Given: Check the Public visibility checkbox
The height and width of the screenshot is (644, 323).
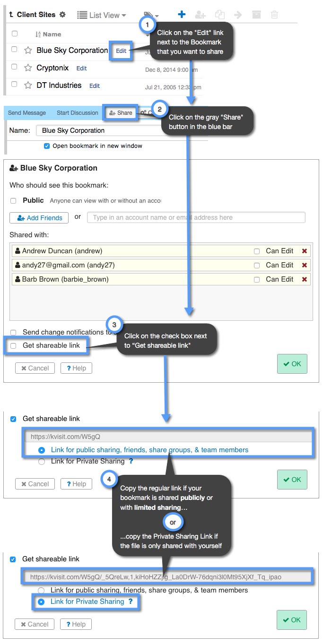Looking at the screenshot, I should (x=13, y=200).
